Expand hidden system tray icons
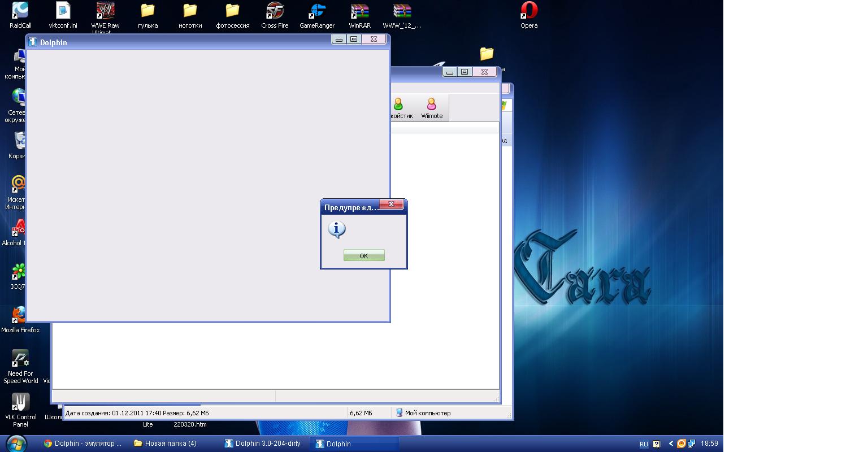Screen dimensions: 868x452 pos(670,444)
